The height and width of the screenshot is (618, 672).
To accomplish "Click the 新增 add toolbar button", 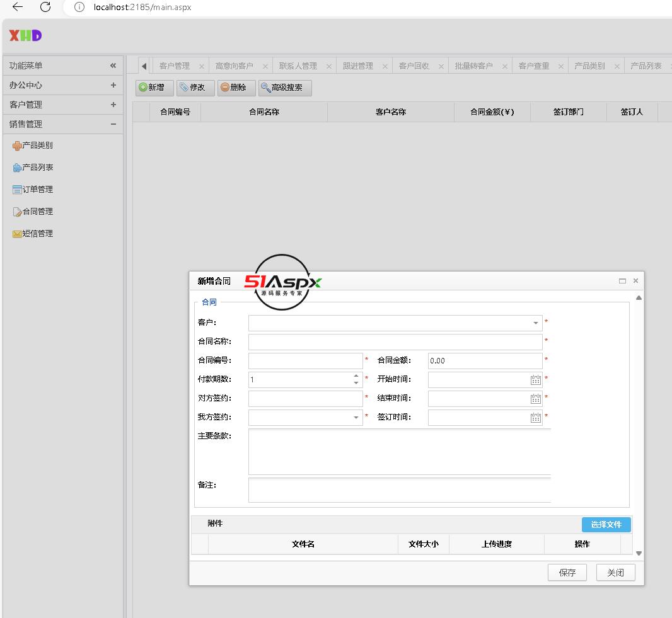I will [x=154, y=88].
